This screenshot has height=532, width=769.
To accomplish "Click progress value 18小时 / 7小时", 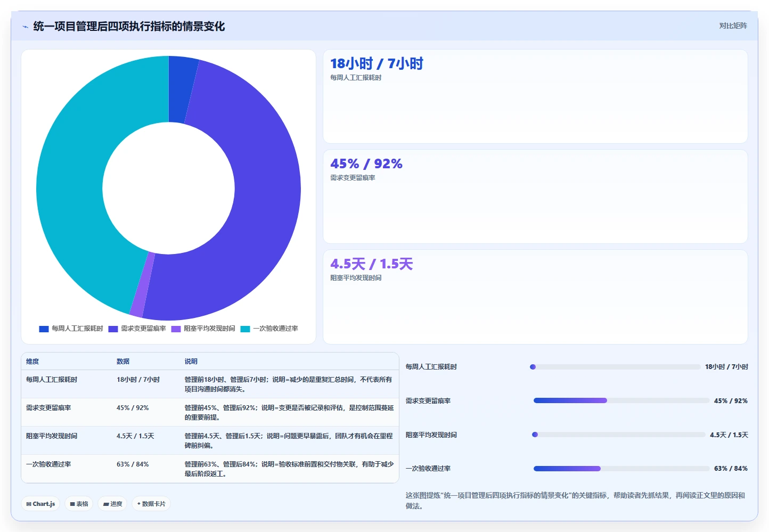I will [x=726, y=367].
